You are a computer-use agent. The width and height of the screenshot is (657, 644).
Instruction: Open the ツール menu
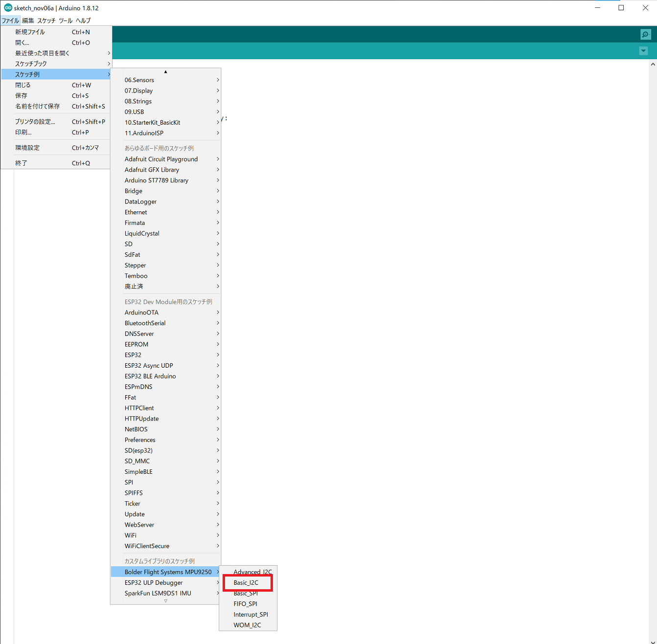(x=66, y=21)
